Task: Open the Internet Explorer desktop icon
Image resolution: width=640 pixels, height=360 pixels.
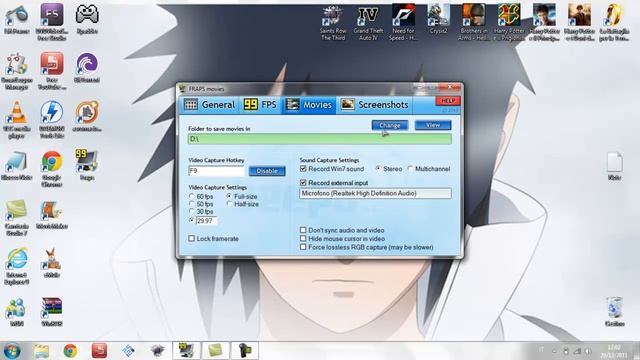Action: point(17,259)
